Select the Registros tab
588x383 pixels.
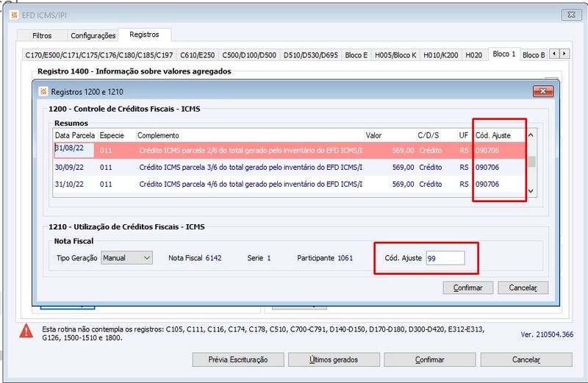click(144, 35)
